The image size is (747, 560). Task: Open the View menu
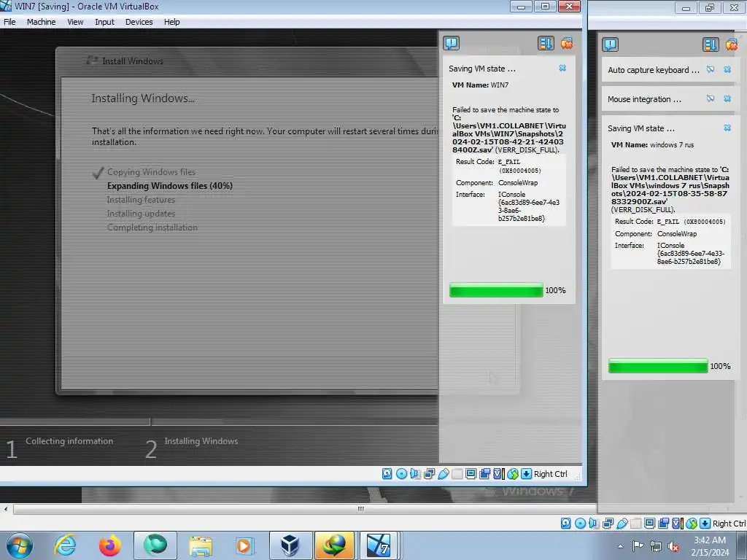(75, 22)
